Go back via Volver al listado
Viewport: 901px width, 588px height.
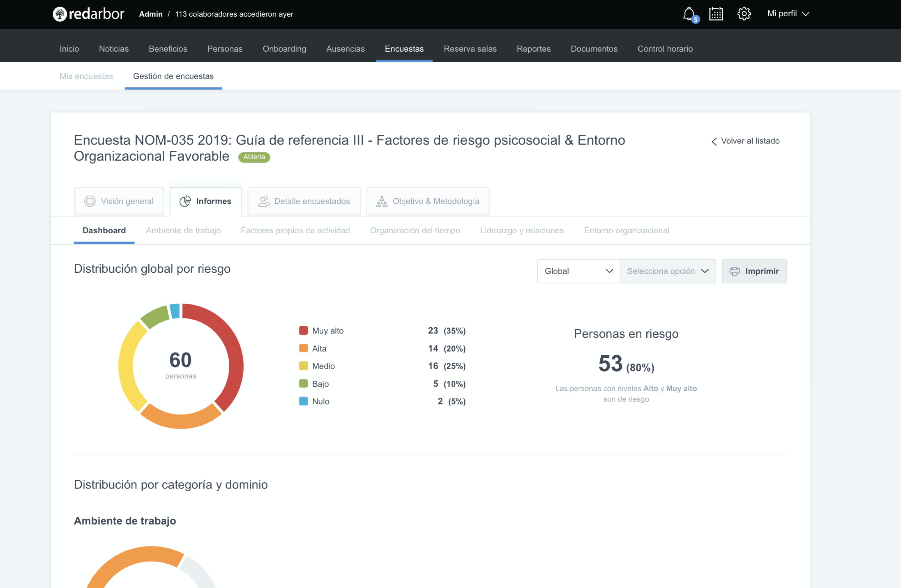click(x=746, y=141)
